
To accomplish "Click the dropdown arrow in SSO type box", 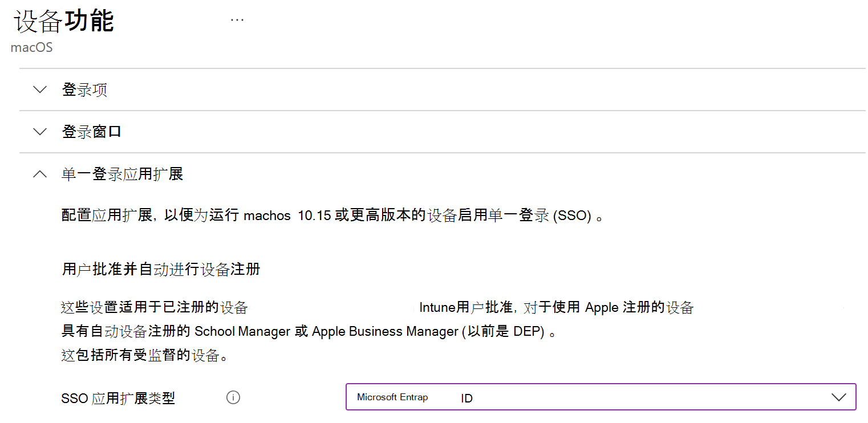I will click(x=839, y=397).
